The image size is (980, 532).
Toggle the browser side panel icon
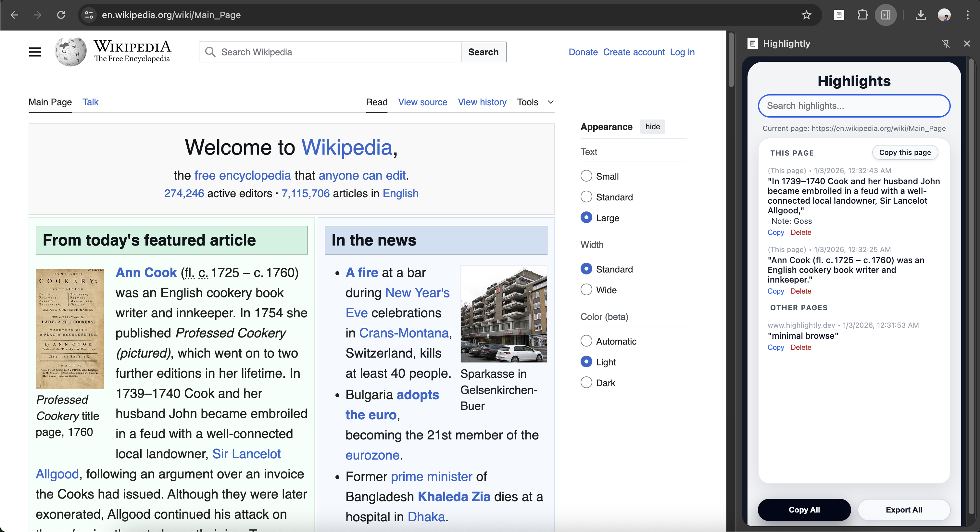(886, 15)
